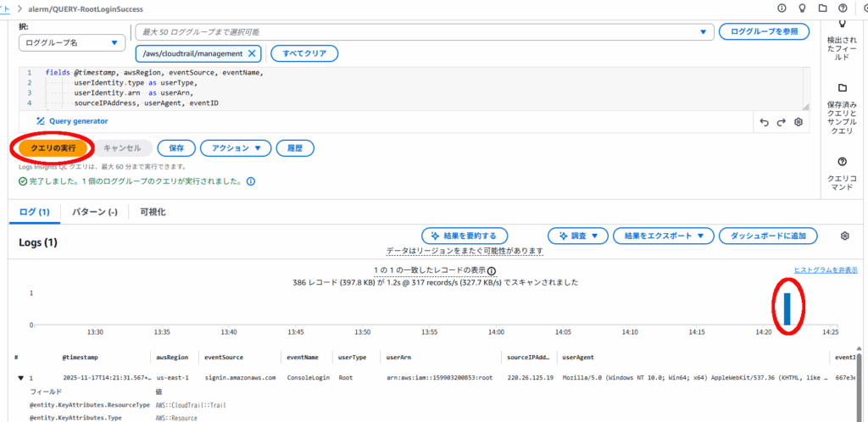Open the query commands help panel

tap(843, 162)
